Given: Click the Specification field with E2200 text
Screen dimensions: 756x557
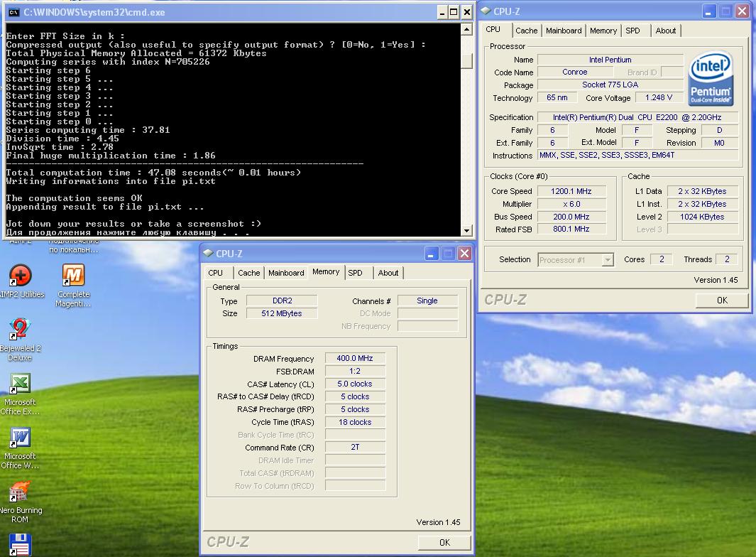Looking at the screenshot, I should click(x=637, y=117).
